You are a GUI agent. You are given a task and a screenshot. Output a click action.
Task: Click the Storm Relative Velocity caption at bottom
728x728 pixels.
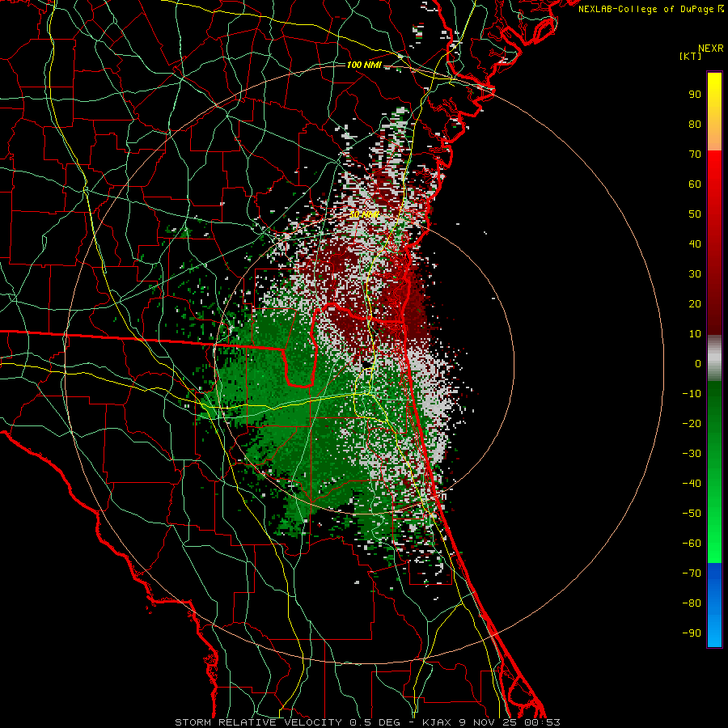click(x=367, y=722)
